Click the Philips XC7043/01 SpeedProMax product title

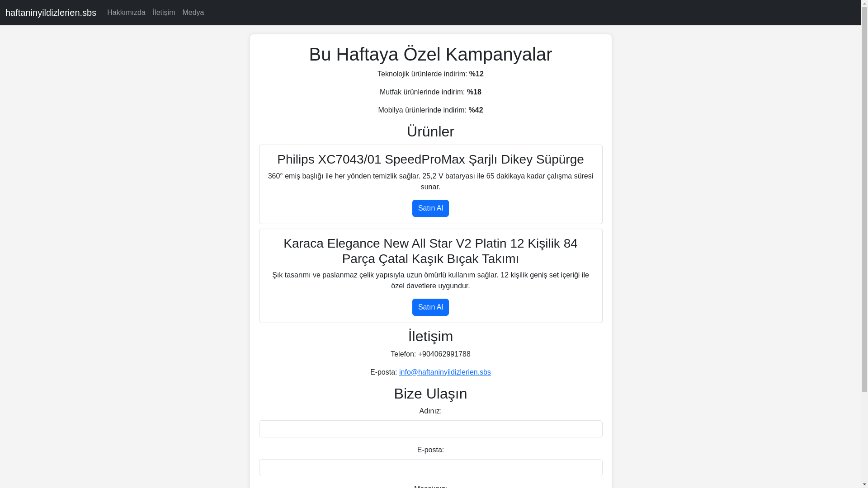pos(430,160)
